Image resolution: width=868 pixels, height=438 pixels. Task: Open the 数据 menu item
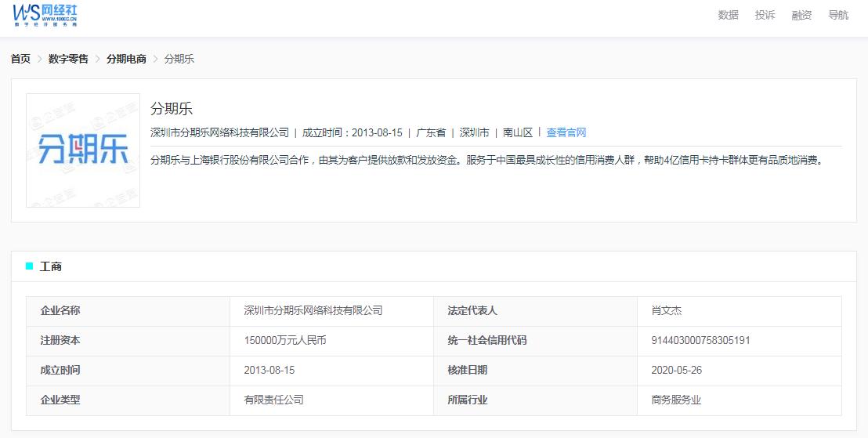(x=728, y=16)
